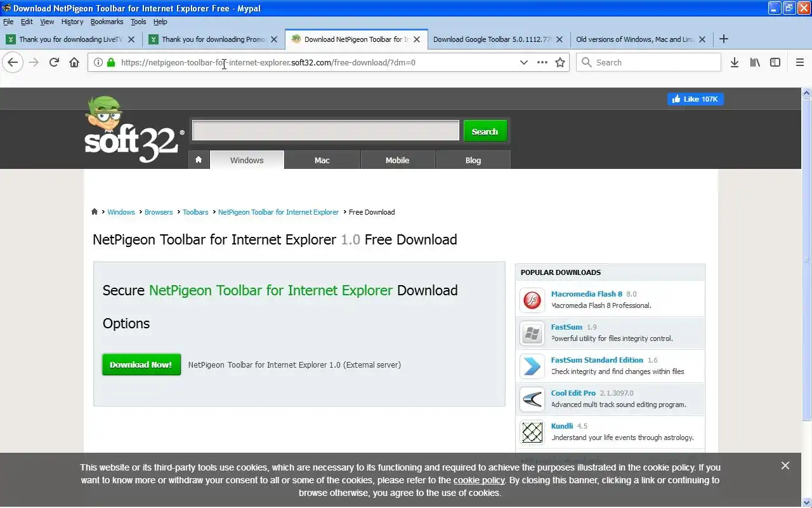
Task: Go to soft32 home tab icon
Action: click(199, 160)
